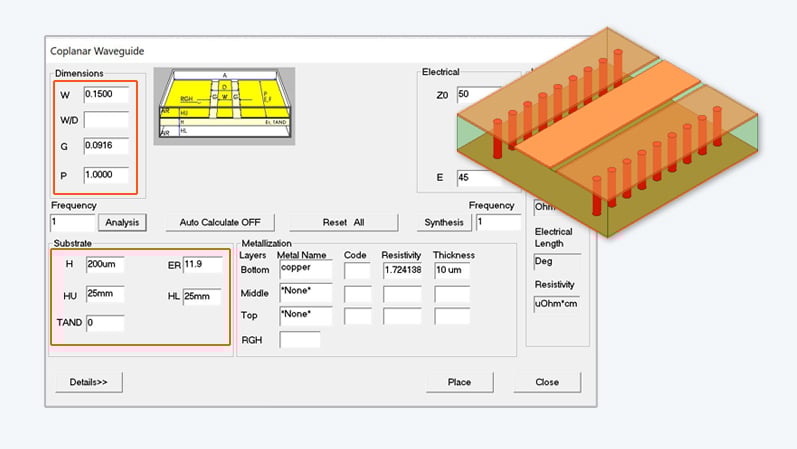
Task: Click the Top layer Resistivity field
Action: [402, 316]
